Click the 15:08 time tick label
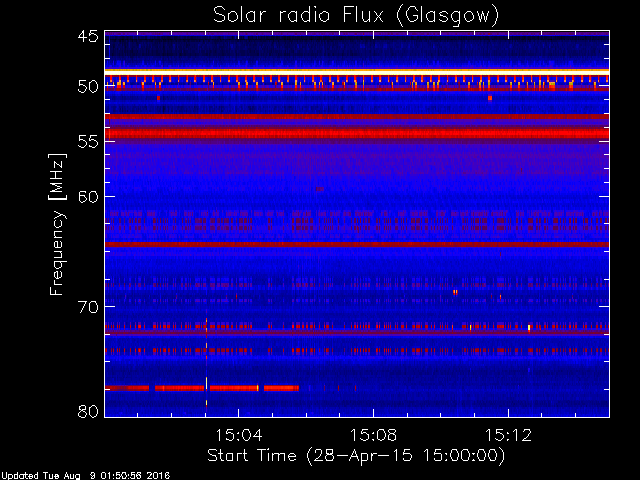 [373, 435]
